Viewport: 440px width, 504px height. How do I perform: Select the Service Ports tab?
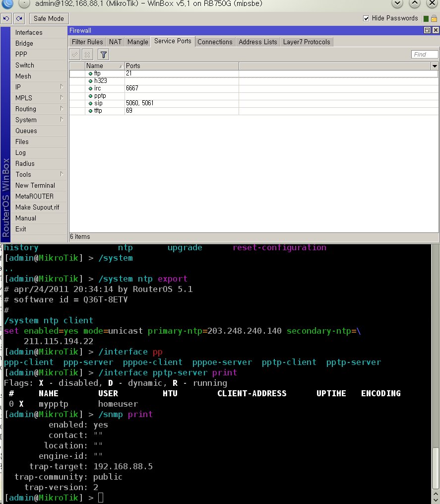173,41
